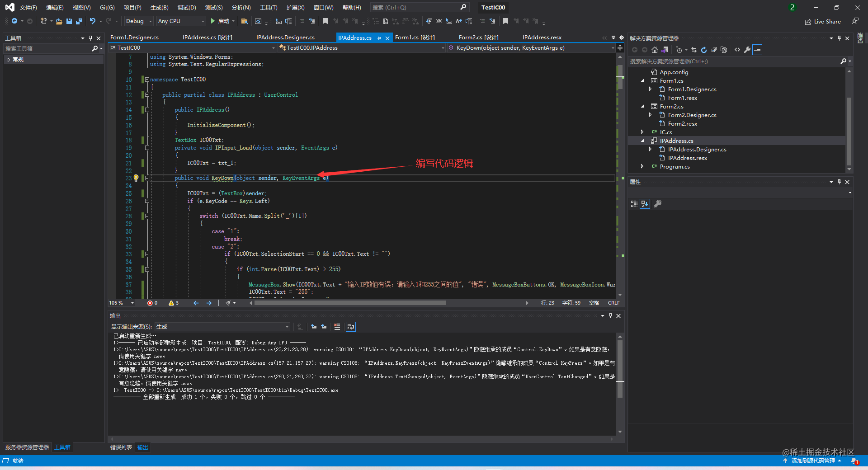Click Go to Next Message in Output toolbar

(324, 327)
